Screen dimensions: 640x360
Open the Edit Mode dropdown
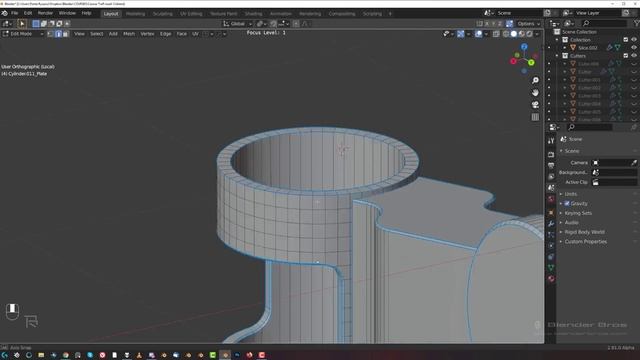click(x=23, y=34)
